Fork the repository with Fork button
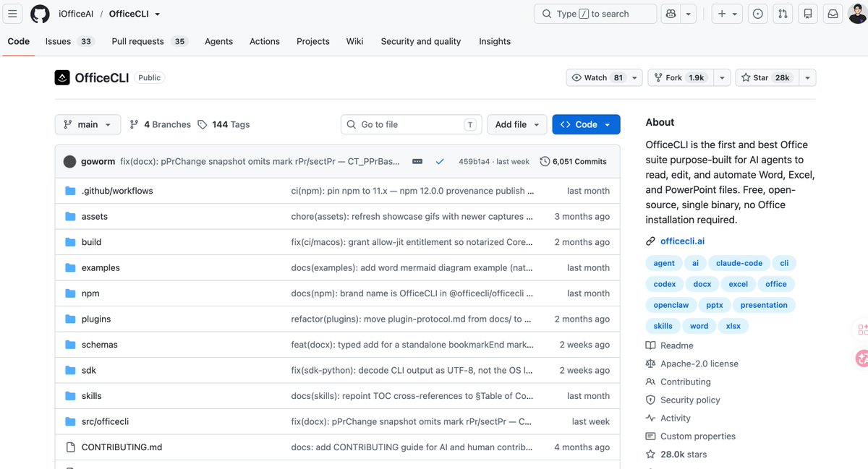This screenshot has height=469, width=868. [x=680, y=77]
